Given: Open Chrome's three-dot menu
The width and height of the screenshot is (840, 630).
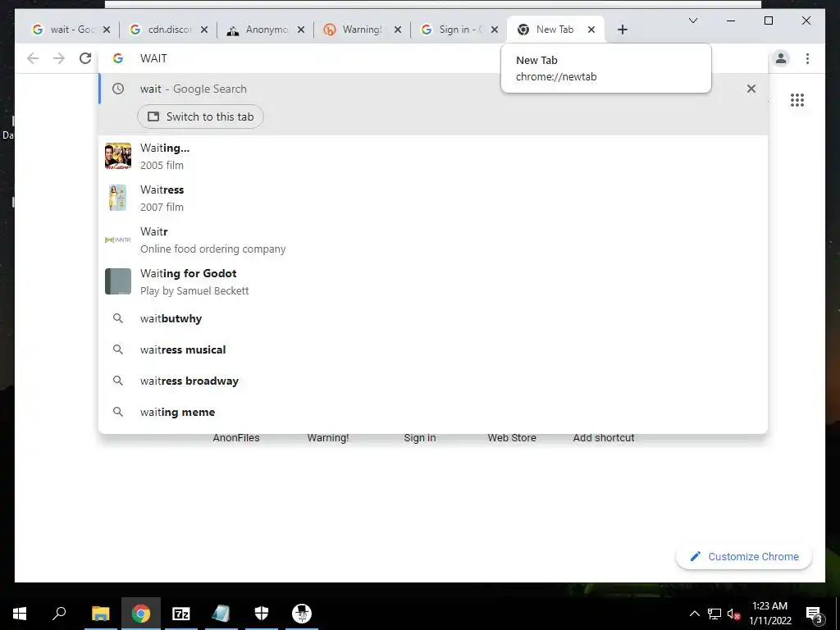Looking at the screenshot, I should [807, 58].
